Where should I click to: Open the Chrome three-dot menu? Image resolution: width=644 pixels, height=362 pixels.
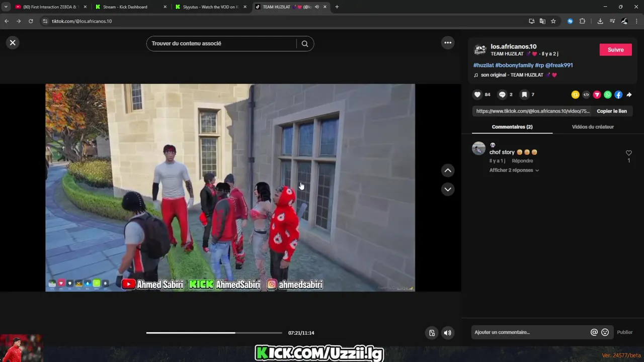tap(636, 21)
